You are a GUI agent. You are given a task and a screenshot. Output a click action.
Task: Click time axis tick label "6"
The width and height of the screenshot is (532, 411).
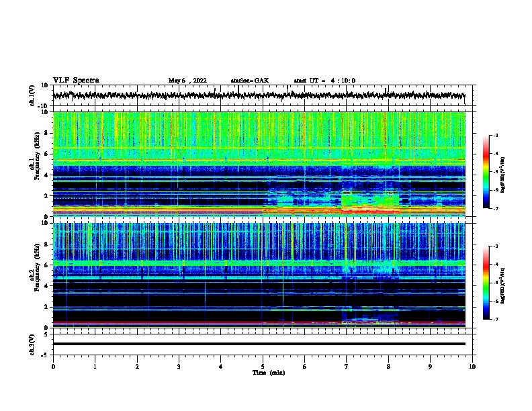(x=305, y=367)
